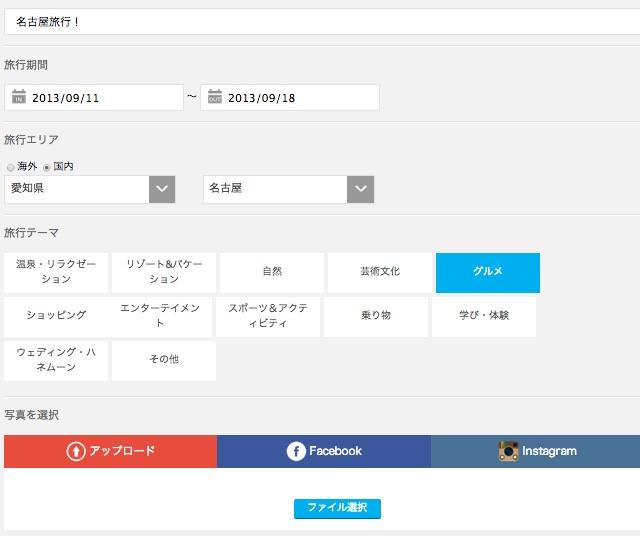Pick the ショッピング theme button

click(56, 316)
